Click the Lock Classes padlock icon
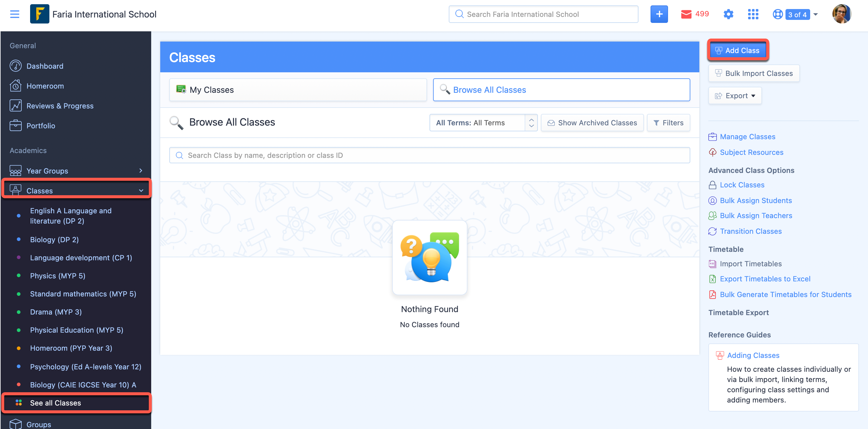Screen dimensions: 868x429 click(x=712, y=185)
